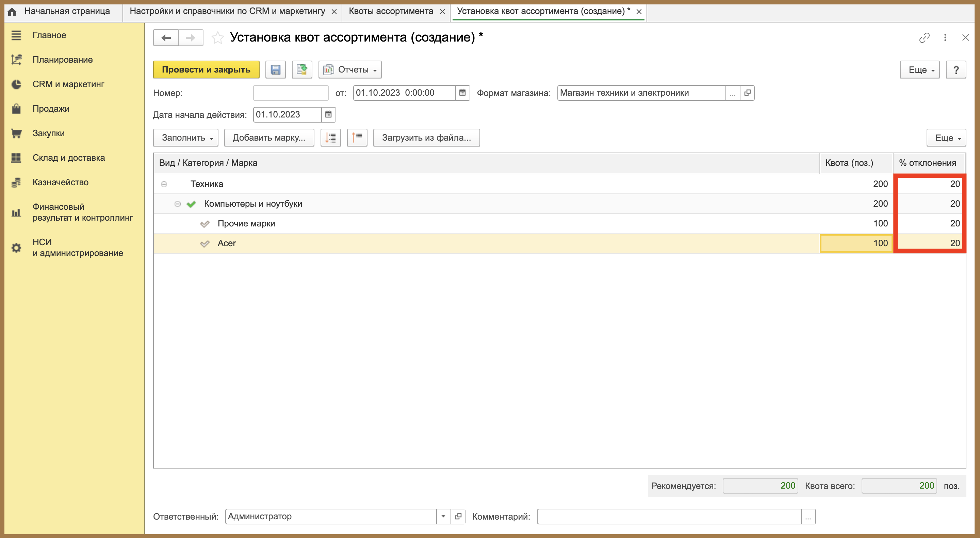Screen dimensions: 980x538
Task: Click Загрузить из файла... button
Action: click(426, 138)
